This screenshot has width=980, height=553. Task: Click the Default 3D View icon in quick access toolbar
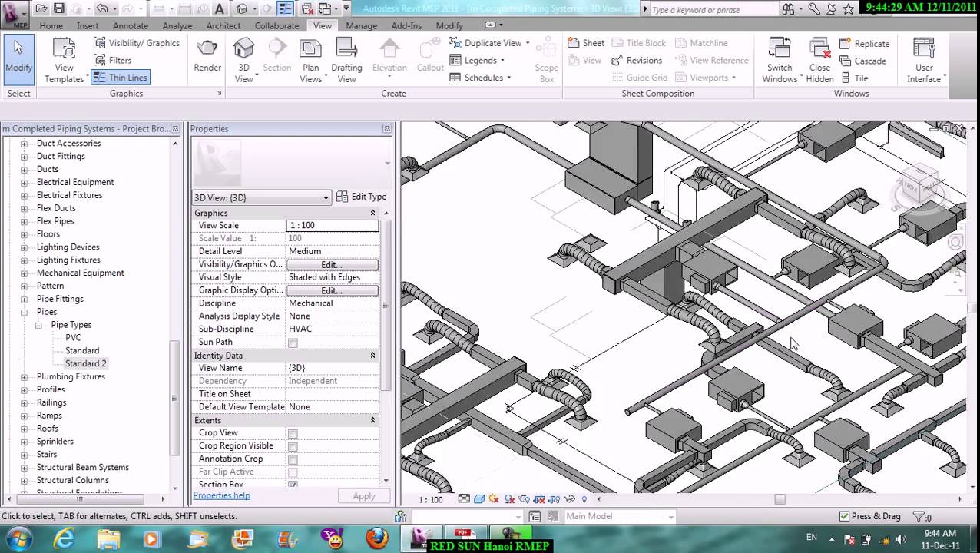(243, 9)
